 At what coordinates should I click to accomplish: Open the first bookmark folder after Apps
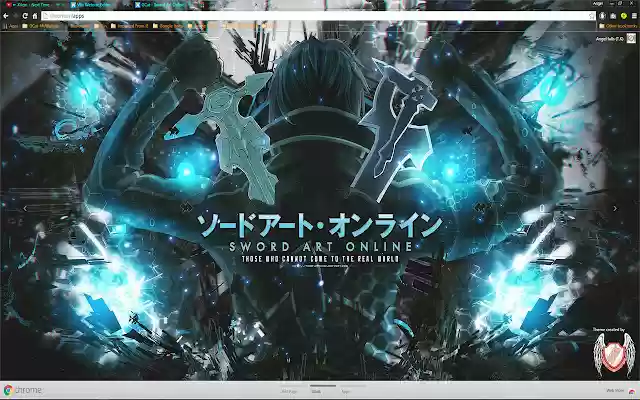coord(40,26)
